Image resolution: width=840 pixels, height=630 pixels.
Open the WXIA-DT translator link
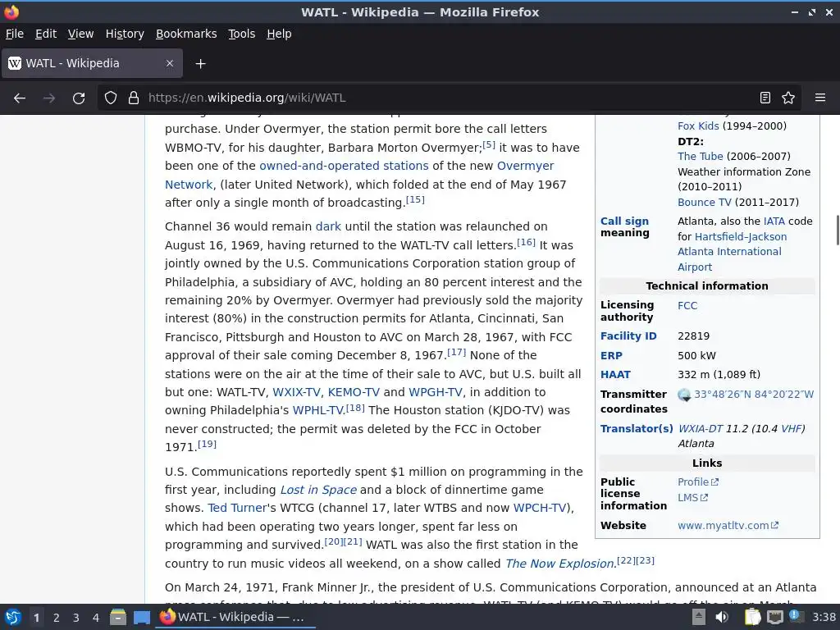pyautogui.click(x=701, y=429)
